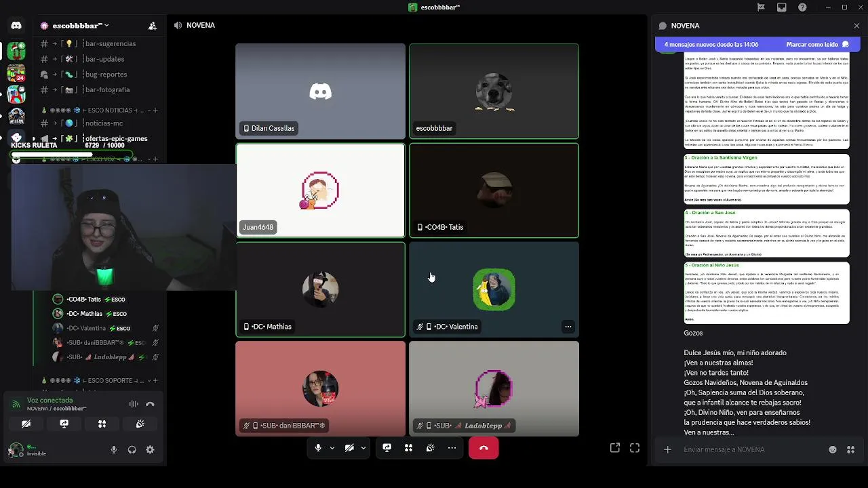Mute microphone in user panel
This screenshot has width=868, height=488.
pyautogui.click(x=114, y=449)
